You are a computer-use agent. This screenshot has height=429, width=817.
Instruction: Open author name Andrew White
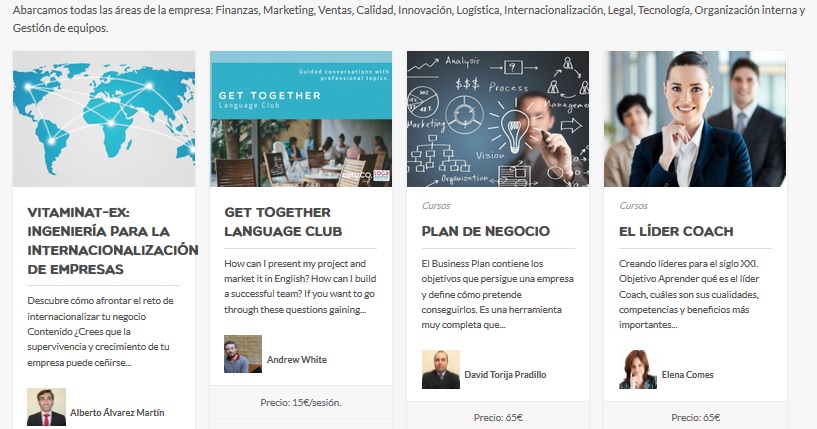coord(297,360)
